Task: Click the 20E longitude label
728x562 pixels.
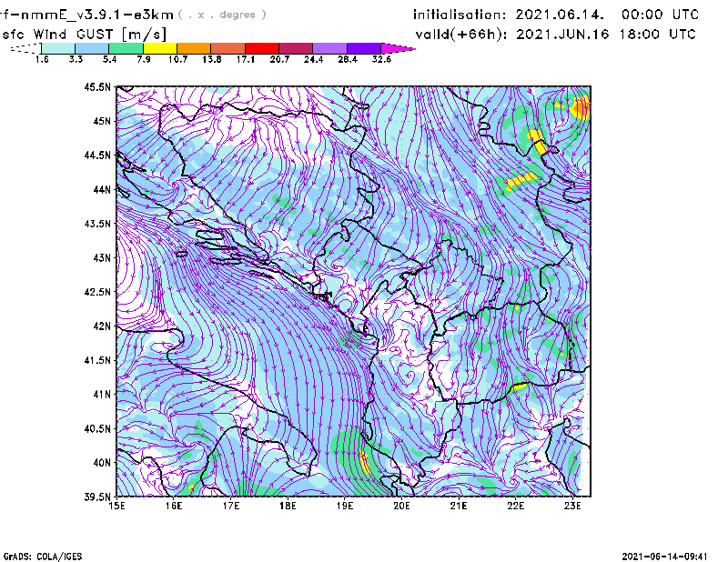Action: pyautogui.click(x=401, y=506)
